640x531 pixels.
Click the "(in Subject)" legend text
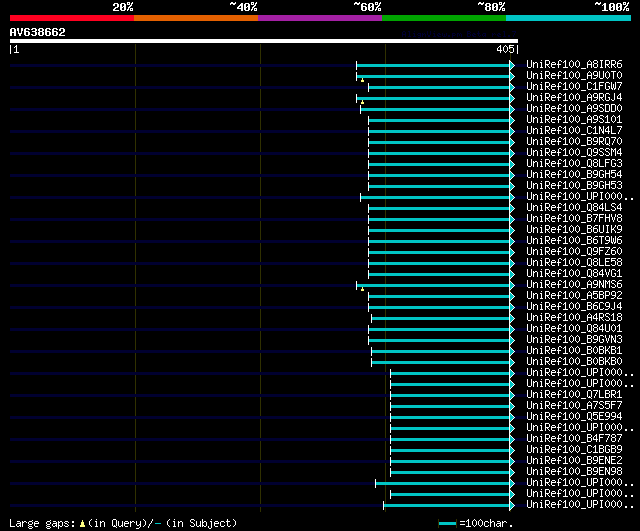coord(202,523)
